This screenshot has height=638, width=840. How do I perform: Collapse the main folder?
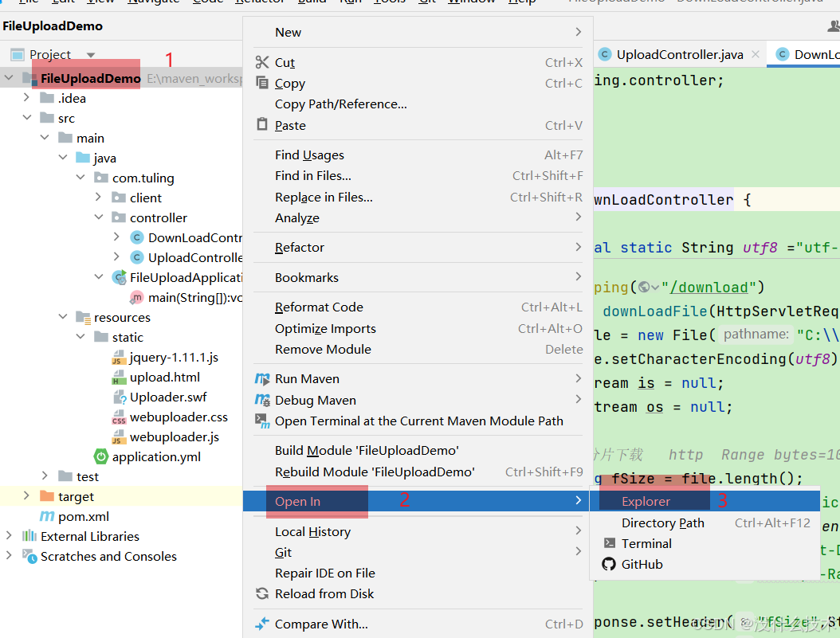click(x=45, y=138)
